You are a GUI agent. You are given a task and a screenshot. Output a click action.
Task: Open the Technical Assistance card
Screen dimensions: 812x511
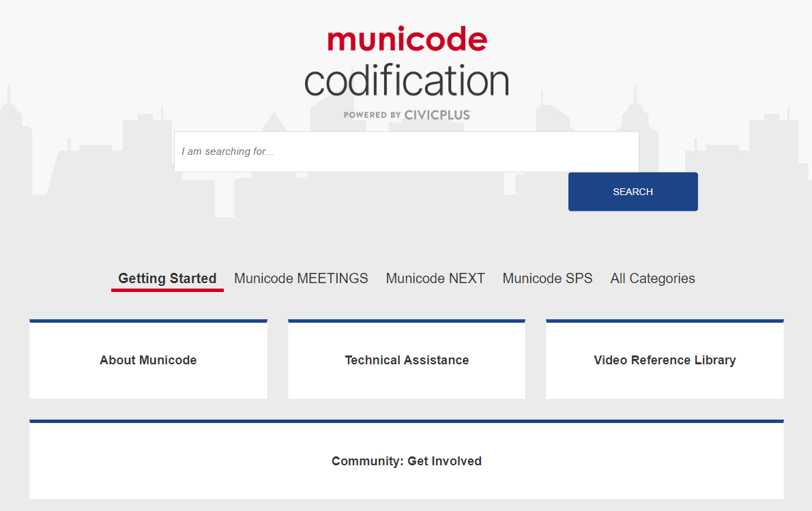coord(407,360)
